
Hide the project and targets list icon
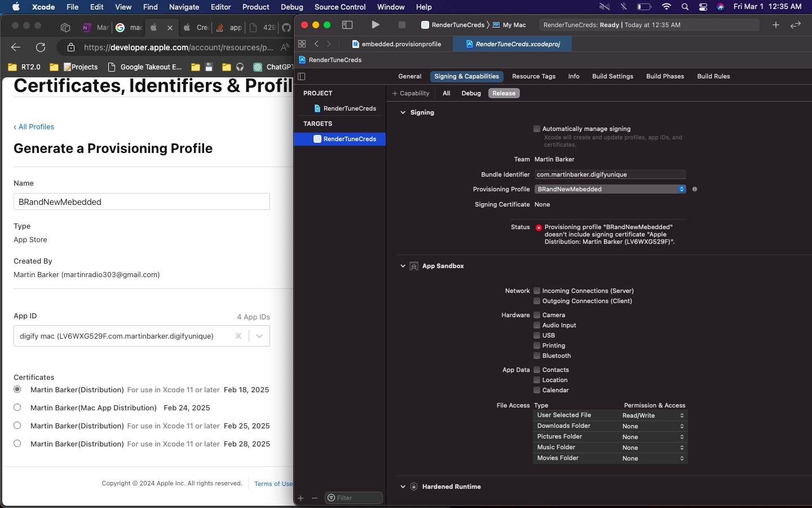(x=302, y=77)
